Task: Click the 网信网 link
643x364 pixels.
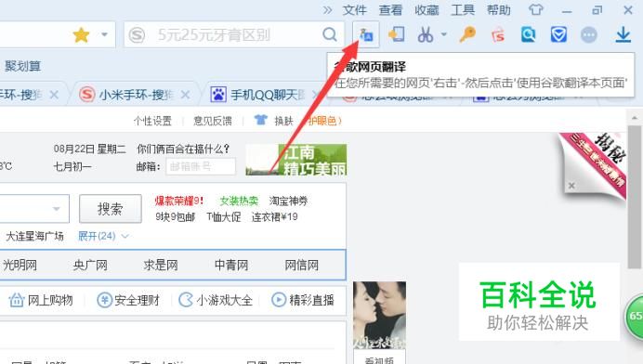Action: (302, 266)
